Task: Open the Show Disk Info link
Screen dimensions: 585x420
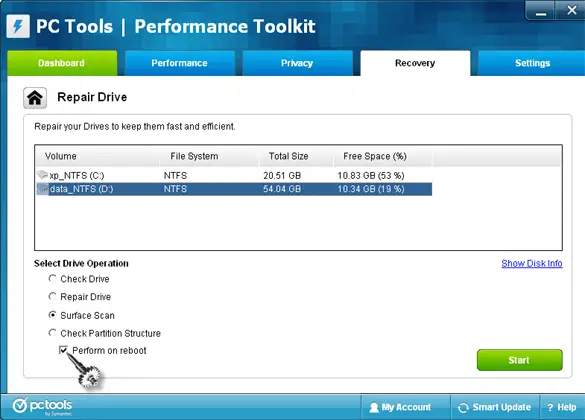Action: coord(532,263)
